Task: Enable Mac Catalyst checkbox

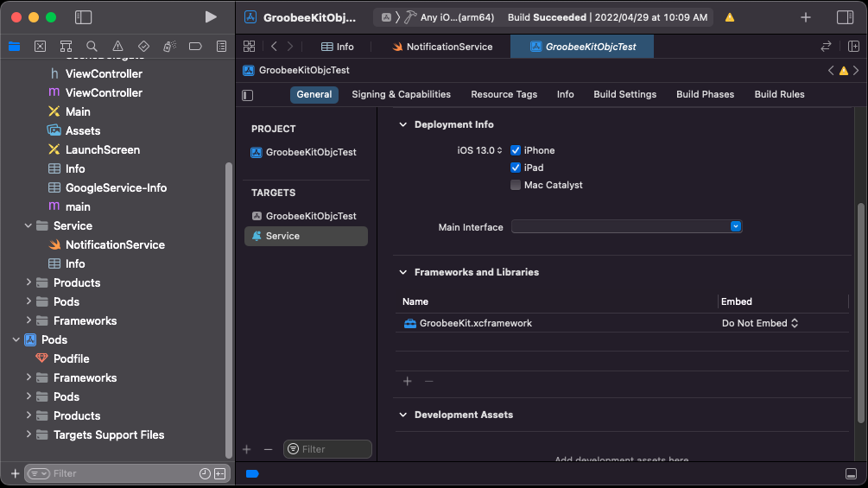Action: pyautogui.click(x=516, y=185)
